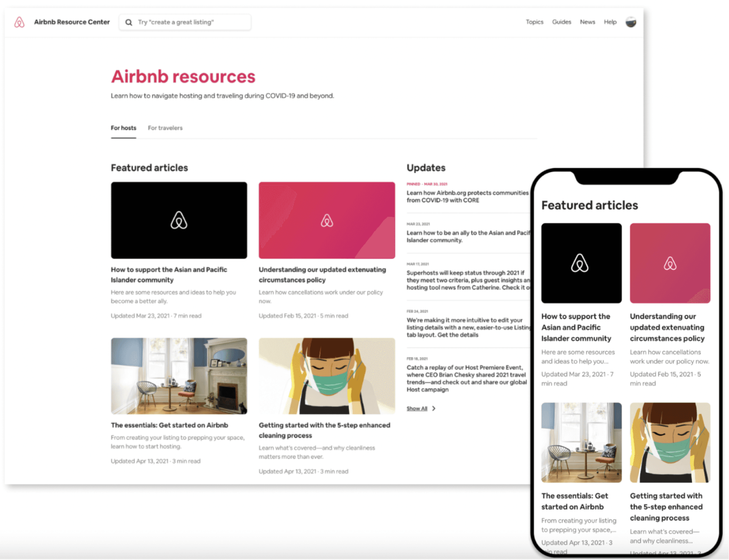
Task: Open update about Host Premiere Event replay
Action: coord(467,378)
